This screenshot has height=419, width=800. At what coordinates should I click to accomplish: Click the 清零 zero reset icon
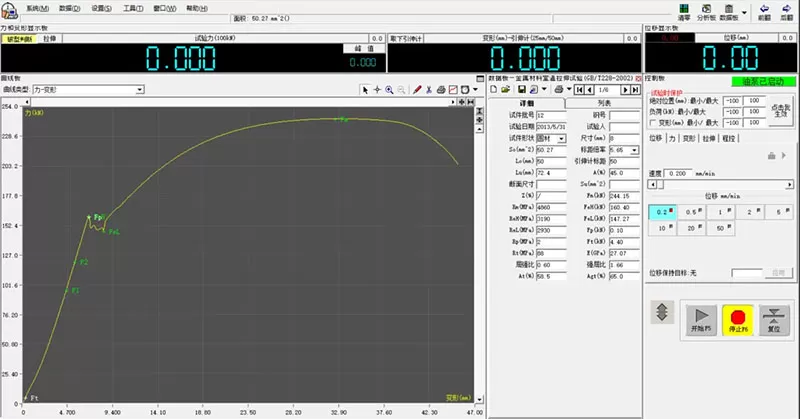coord(684,12)
